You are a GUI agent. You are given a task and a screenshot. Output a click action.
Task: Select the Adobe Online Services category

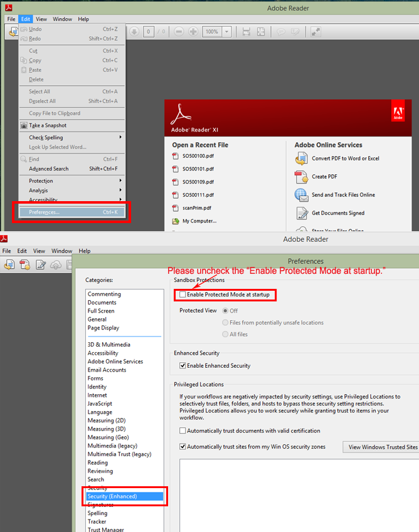coord(115,362)
